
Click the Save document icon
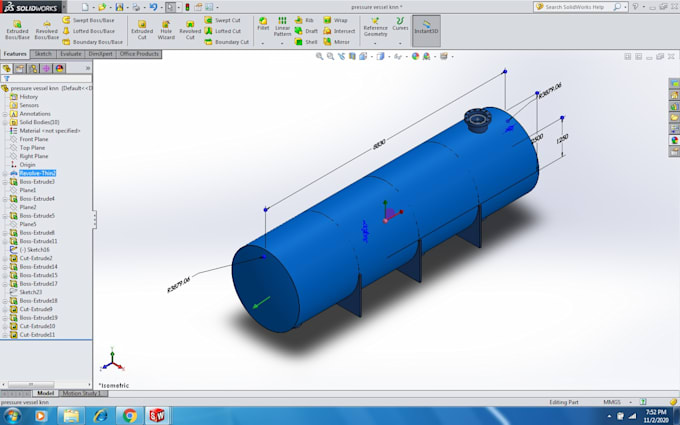click(x=119, y=7)
